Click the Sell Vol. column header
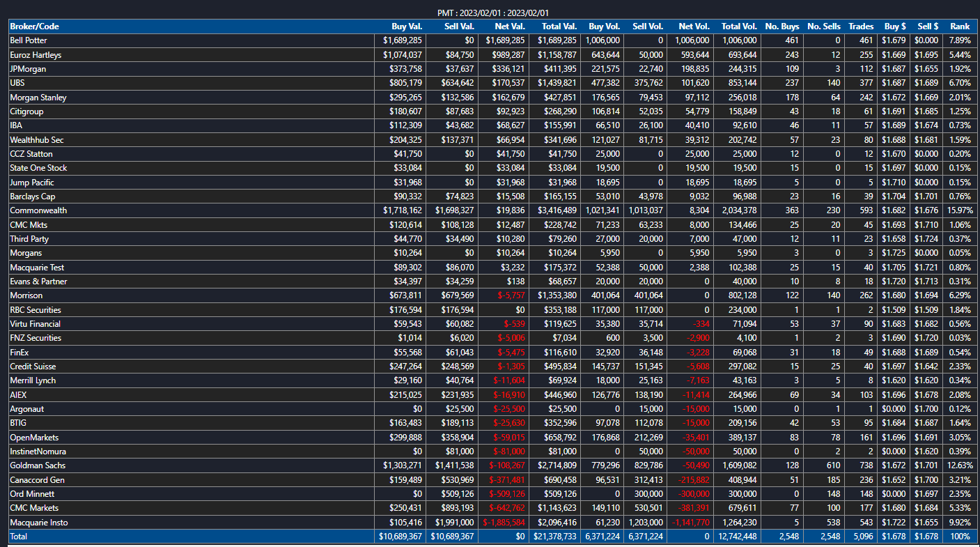 coord(648,26)
